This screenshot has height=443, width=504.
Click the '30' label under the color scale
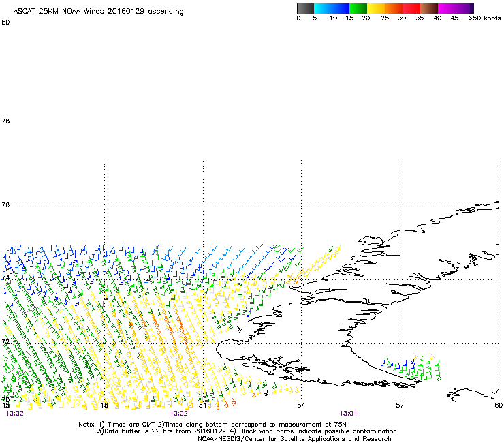tap(402, 18)
